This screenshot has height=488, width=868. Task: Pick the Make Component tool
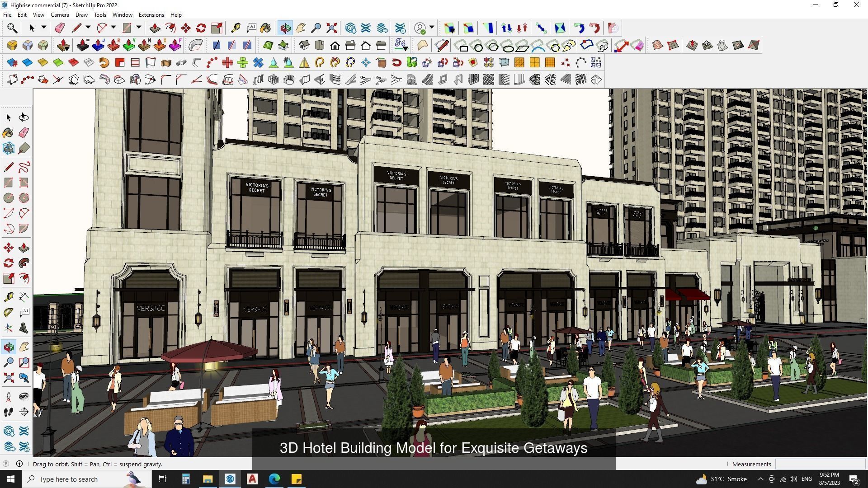pyautogui.click(x=8, y=148)
